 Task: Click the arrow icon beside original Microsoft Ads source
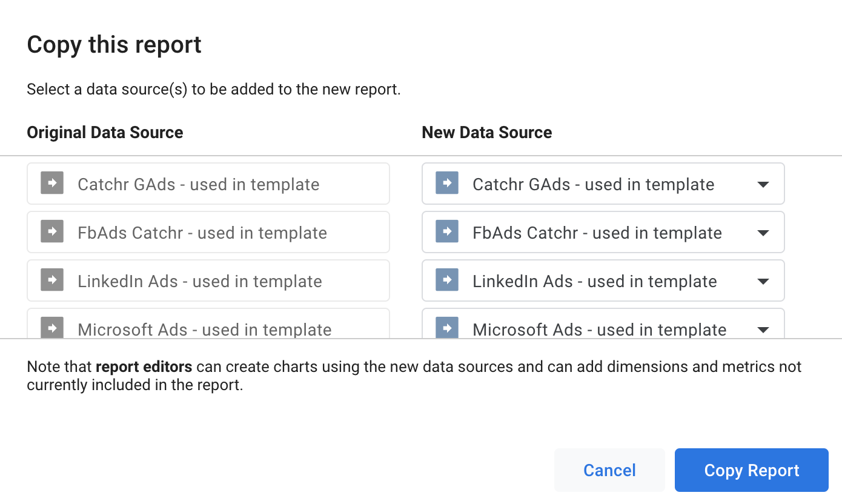tap(52, 328)
